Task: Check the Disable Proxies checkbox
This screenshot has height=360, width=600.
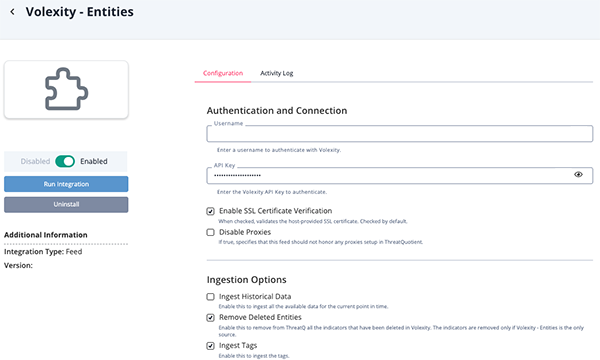Action: [210, 232]
